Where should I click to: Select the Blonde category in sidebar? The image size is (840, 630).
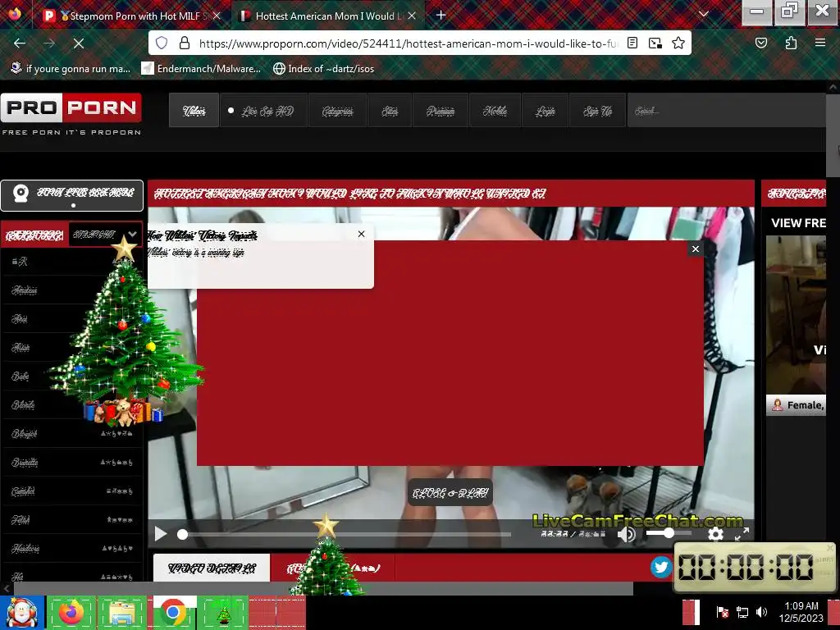pos(23,404)
